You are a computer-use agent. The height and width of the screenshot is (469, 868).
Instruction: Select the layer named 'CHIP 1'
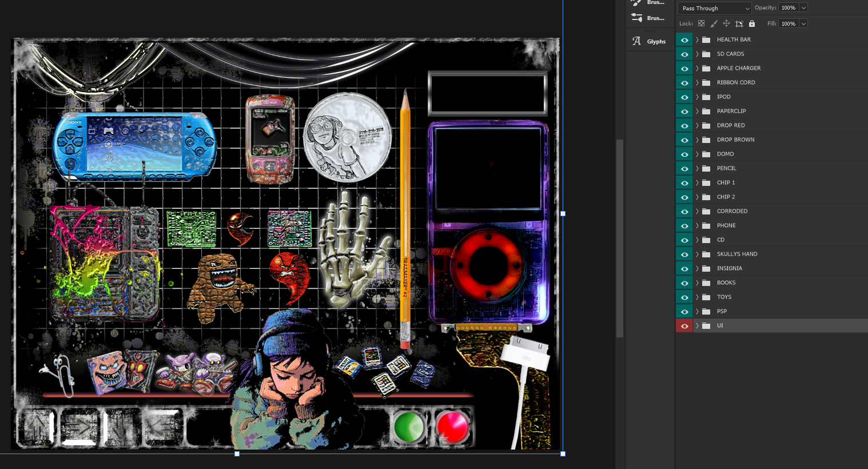(726, 182)
